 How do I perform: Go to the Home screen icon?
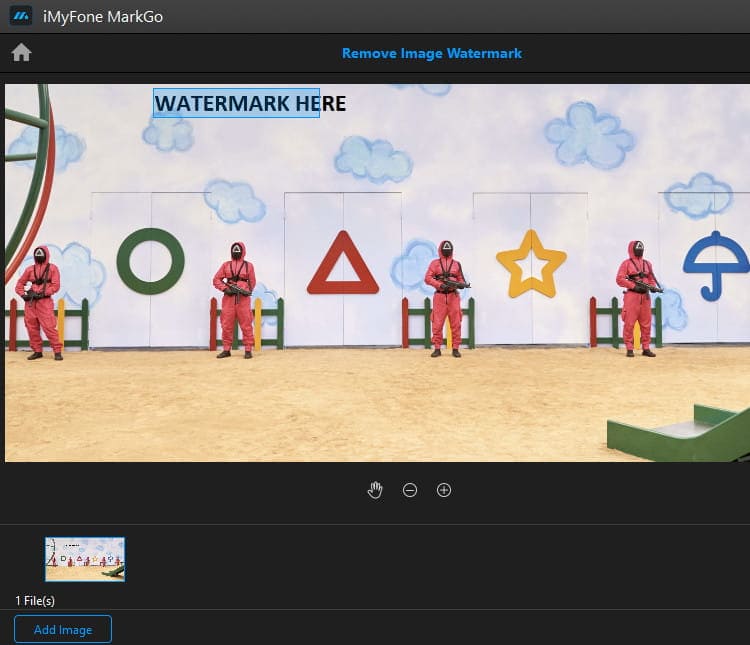[21, 53]
